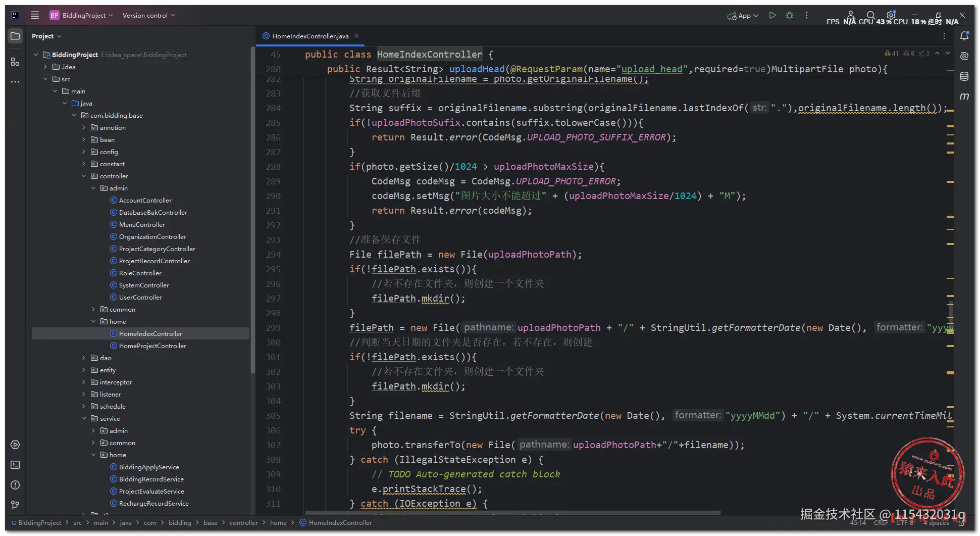Image resolution: width=980 pixels, height=536 pixels.
Task: Select BiddingApplyService in the project tree
Action: coord(149,467)
